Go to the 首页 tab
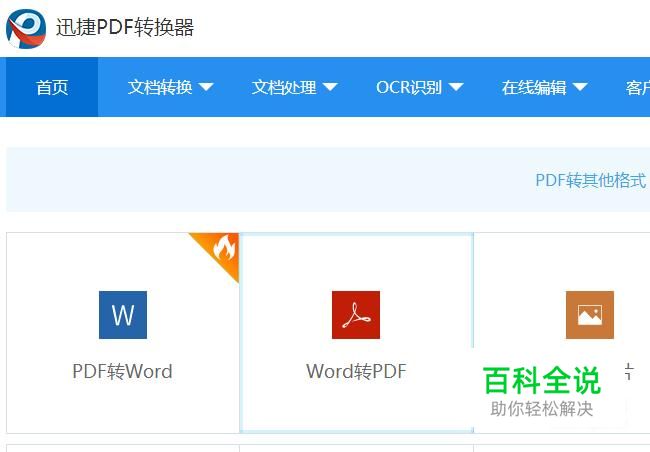Image resolution: width=650 pixels, height=452 pixels. coord(52,87)
